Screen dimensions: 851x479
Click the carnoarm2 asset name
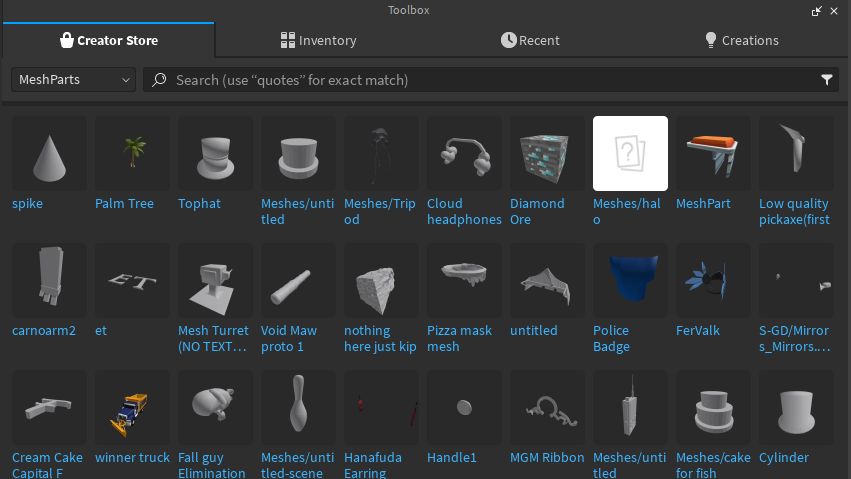tap(44, 330)
